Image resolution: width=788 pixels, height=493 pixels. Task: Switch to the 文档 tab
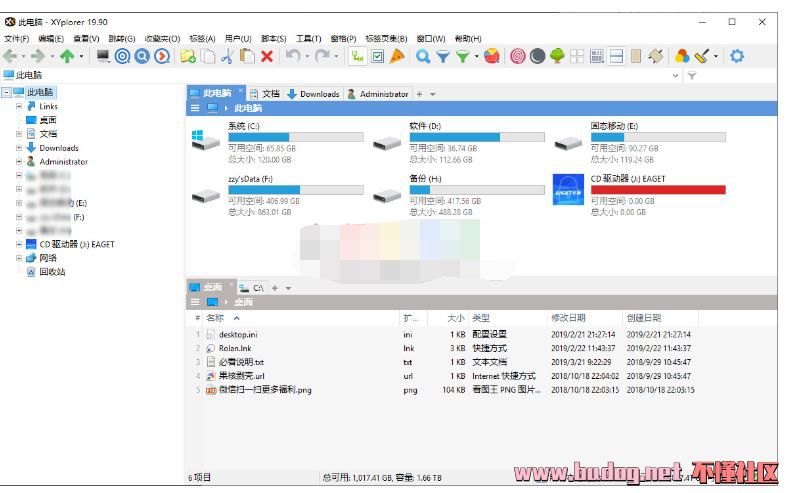click(265, 94)
